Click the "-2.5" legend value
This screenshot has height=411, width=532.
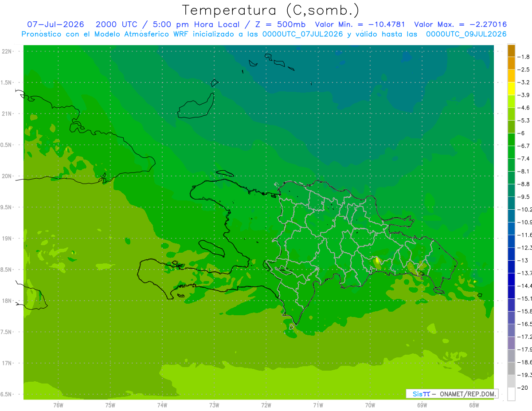pyautogui.click(x=524, y=70)
